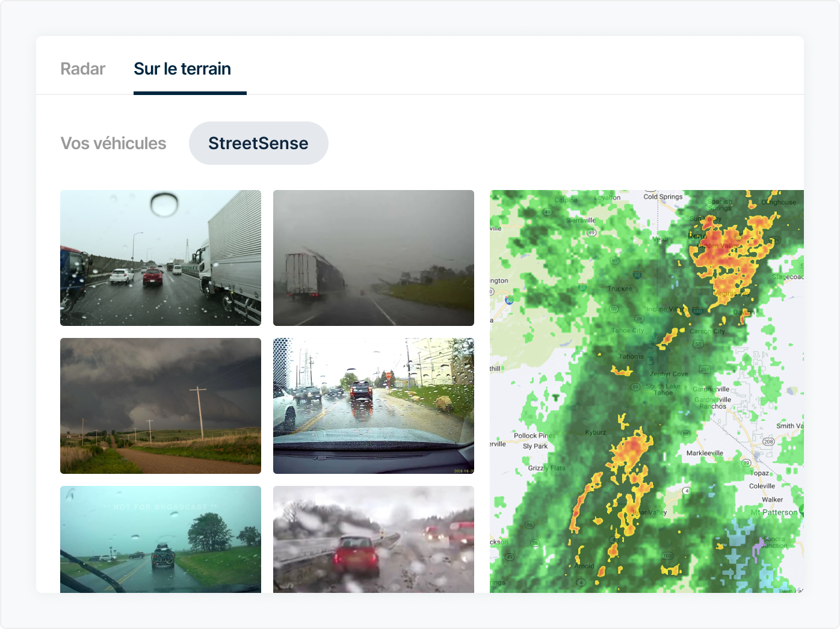Click the Truckee label on radar map

pos(620,289)
